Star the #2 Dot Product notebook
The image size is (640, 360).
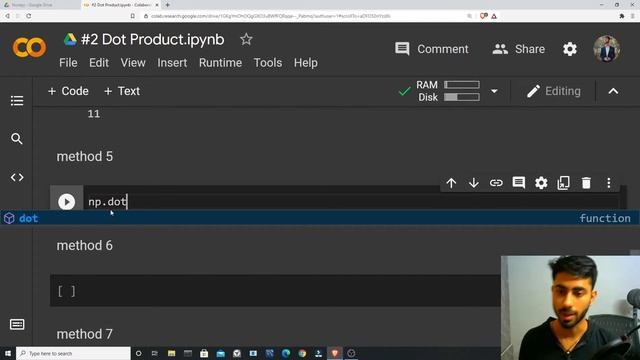[246, 40]
